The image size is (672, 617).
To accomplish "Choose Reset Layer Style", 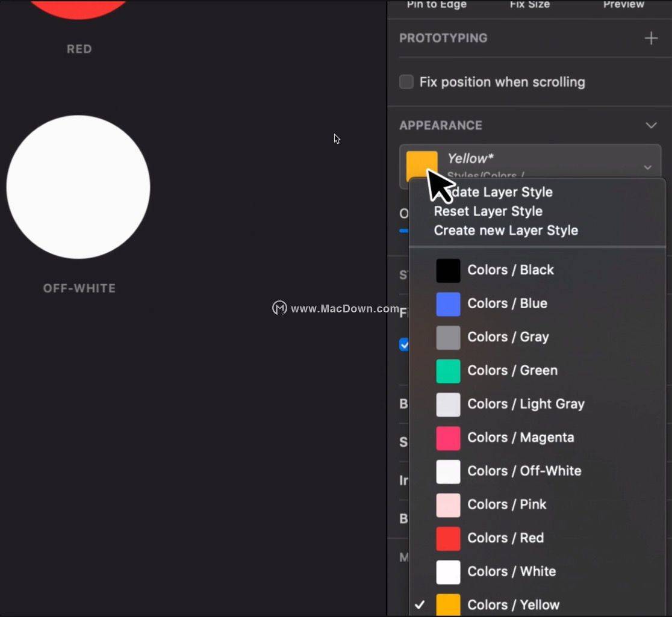I will 488,211.
